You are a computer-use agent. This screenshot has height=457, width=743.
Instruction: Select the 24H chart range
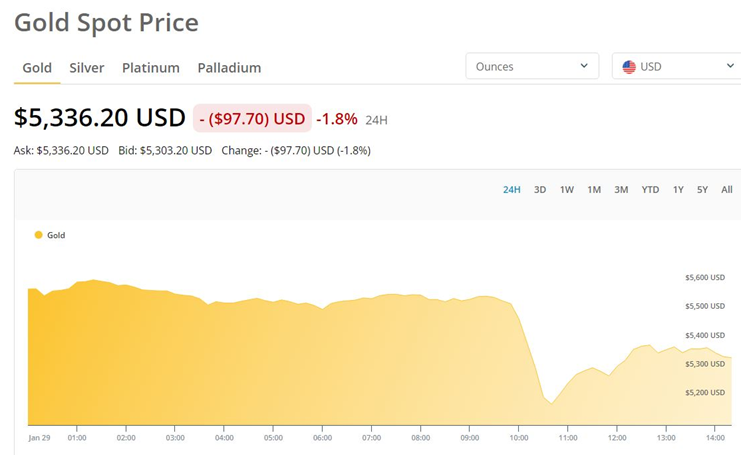(512, 190)
